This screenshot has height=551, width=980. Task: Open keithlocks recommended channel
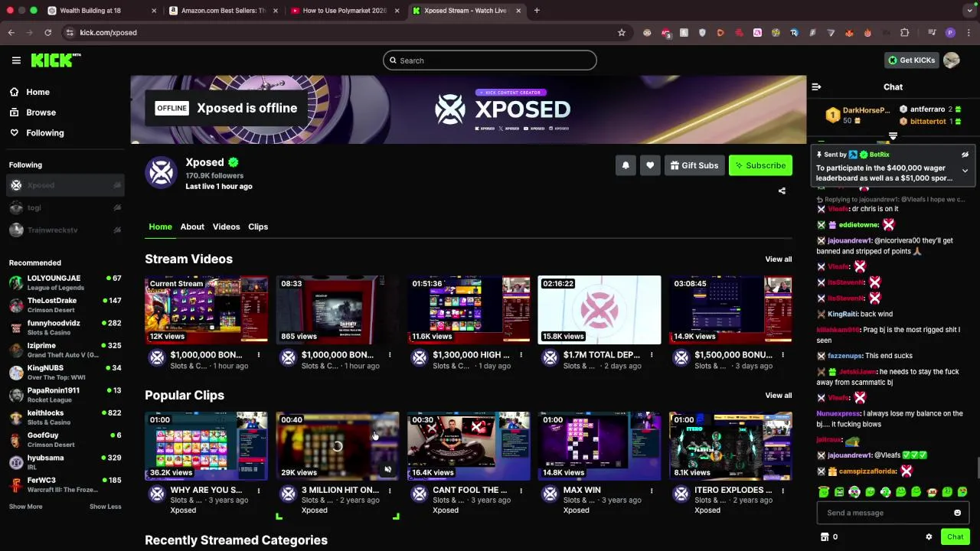(65, 417)
